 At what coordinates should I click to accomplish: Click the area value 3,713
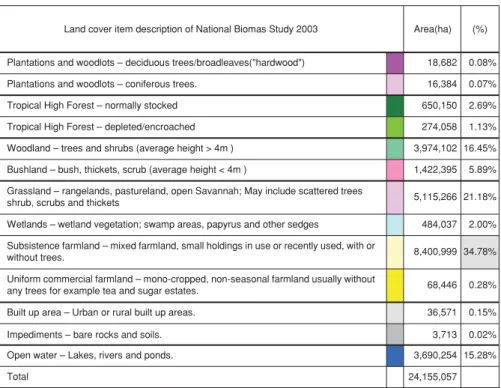pos(445,334)
